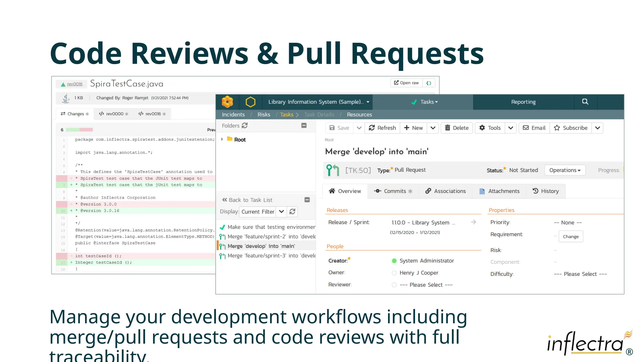Viewport: 644px width, 362px height.
Task: Click the System Administrator creator field
Action: click(x=426, y=261)
